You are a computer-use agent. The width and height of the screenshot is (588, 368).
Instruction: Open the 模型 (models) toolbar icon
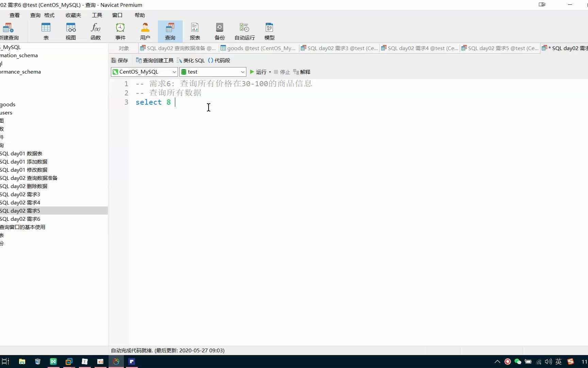(269, 31)
